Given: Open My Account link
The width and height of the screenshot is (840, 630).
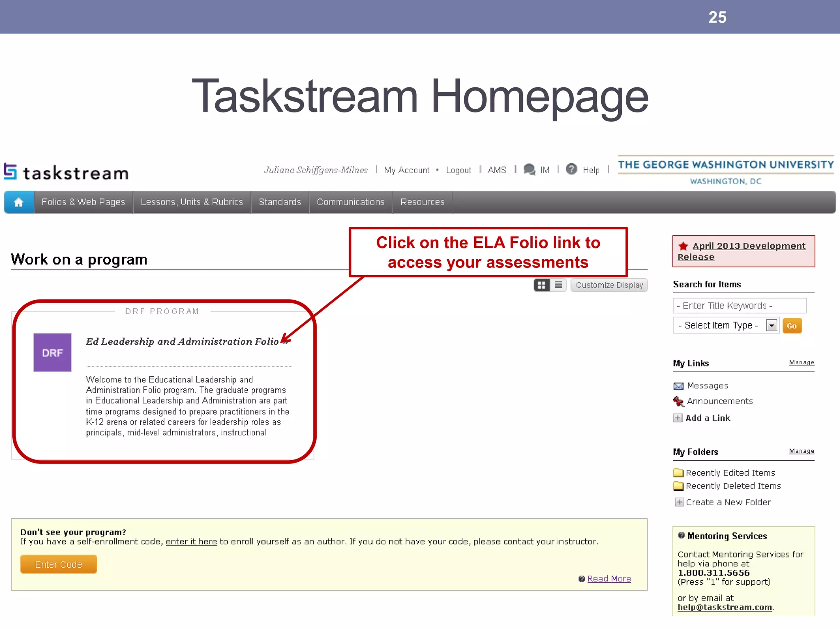Looking at the screenshot, I should 406,170.
